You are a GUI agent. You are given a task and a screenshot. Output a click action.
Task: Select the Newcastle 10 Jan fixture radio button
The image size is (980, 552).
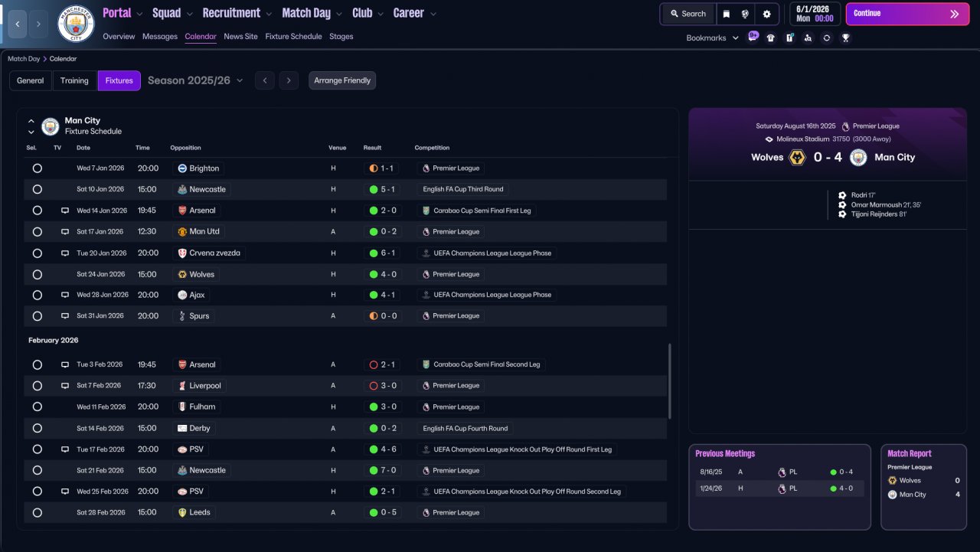pos(37,189)
